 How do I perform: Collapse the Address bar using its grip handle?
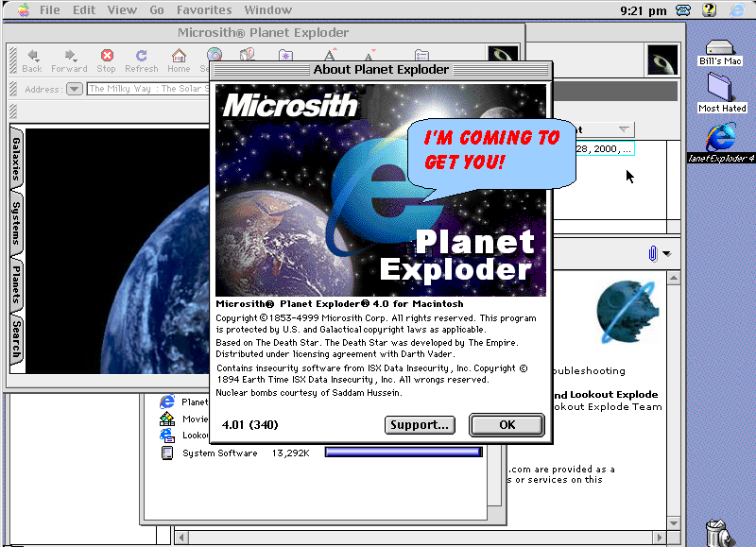(13, 89)
